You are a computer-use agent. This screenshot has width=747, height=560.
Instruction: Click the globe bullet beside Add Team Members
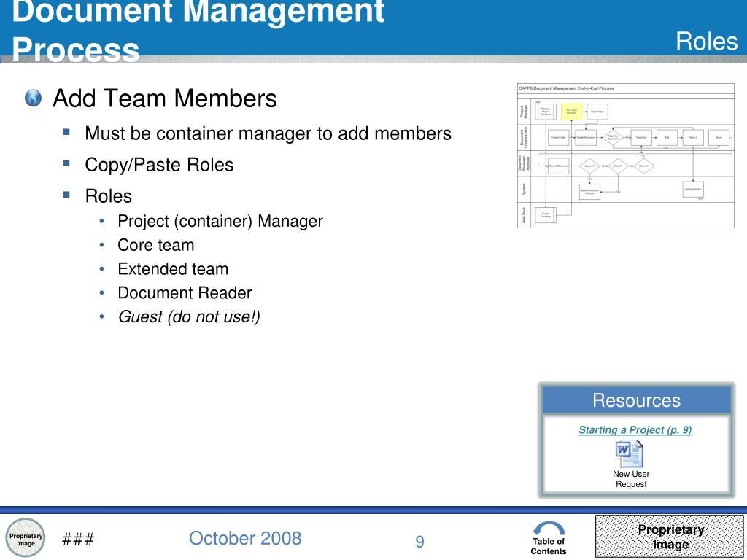point(33,98)
